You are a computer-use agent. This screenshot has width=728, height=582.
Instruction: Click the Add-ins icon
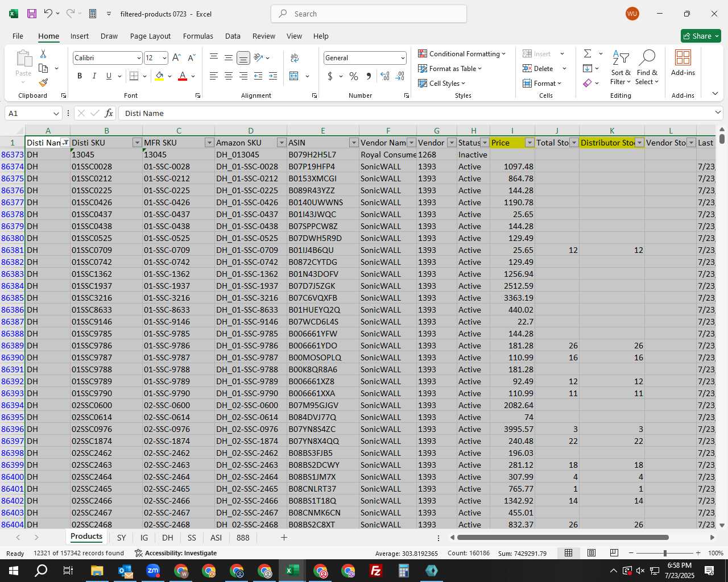[683, 63]
